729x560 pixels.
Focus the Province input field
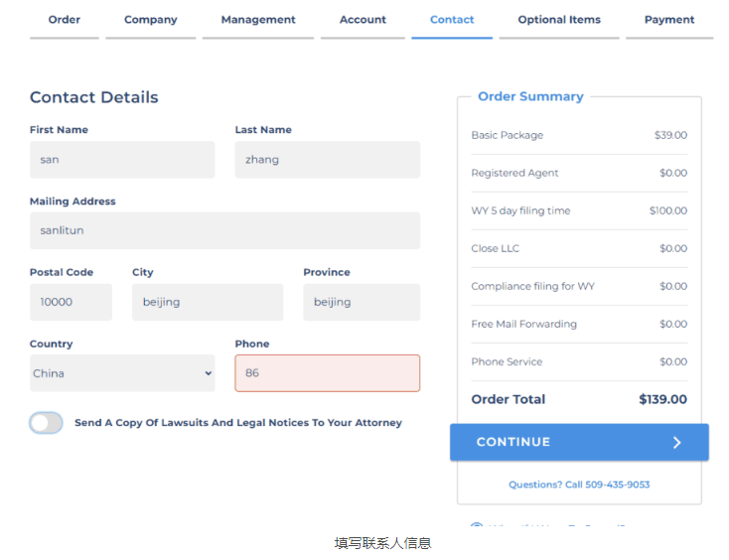click(361, 302)
